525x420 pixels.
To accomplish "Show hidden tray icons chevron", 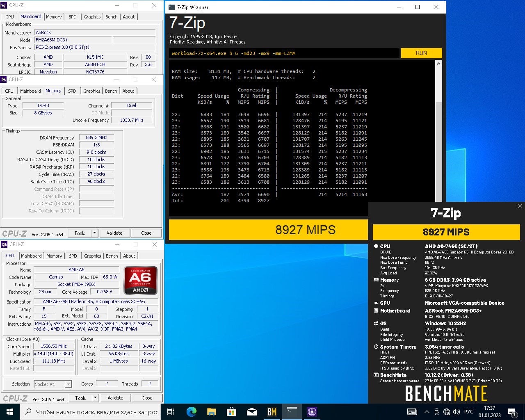I will click(427, 412).
